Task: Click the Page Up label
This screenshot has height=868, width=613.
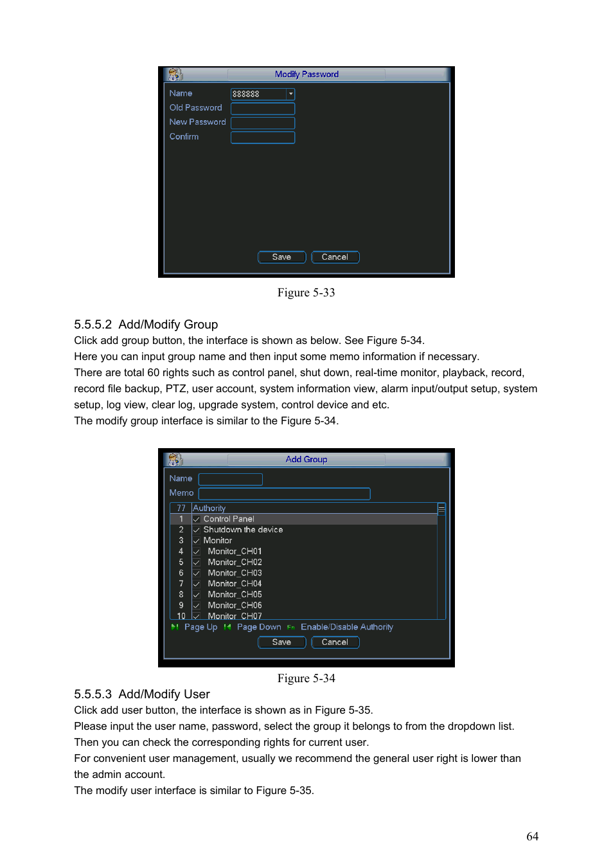Action: click(200, 627)
